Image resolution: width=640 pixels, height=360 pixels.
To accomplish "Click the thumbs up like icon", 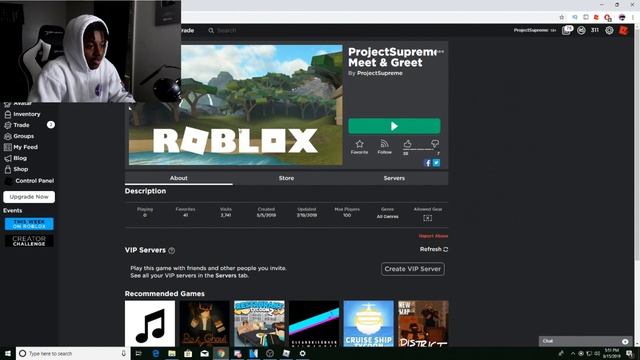I will coord(407,144).
